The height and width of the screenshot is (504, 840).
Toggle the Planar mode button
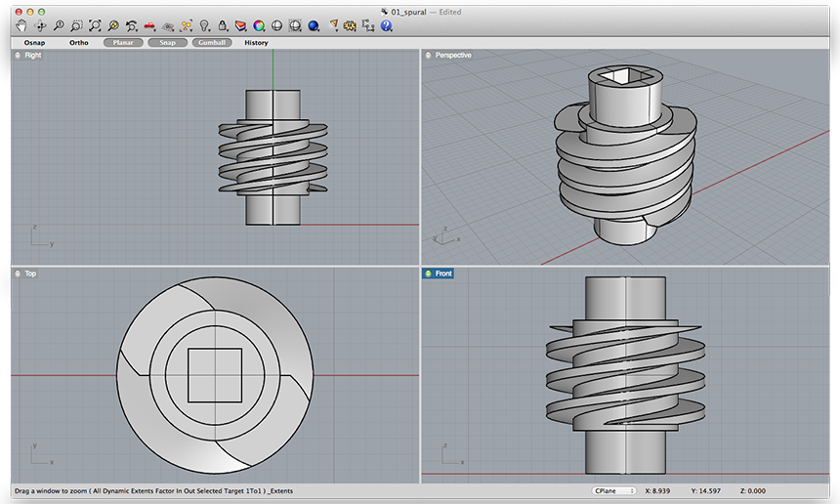click(123, 43)
